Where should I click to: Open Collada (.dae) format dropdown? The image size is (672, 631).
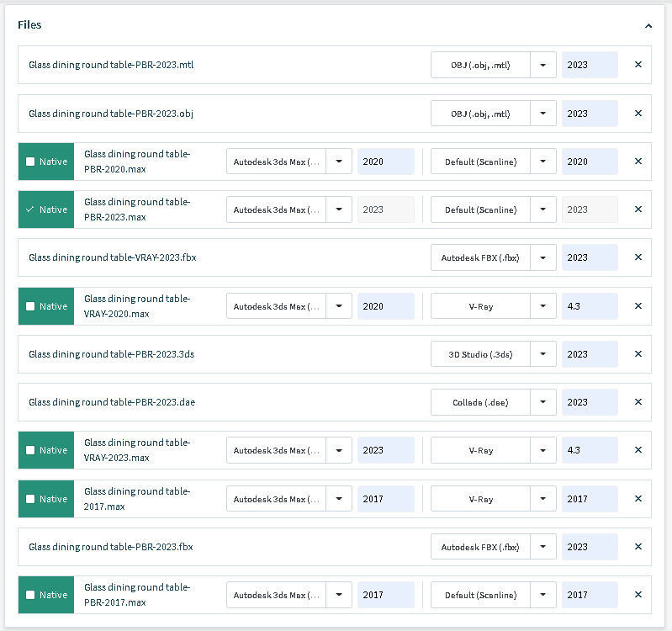pos(543,402)
